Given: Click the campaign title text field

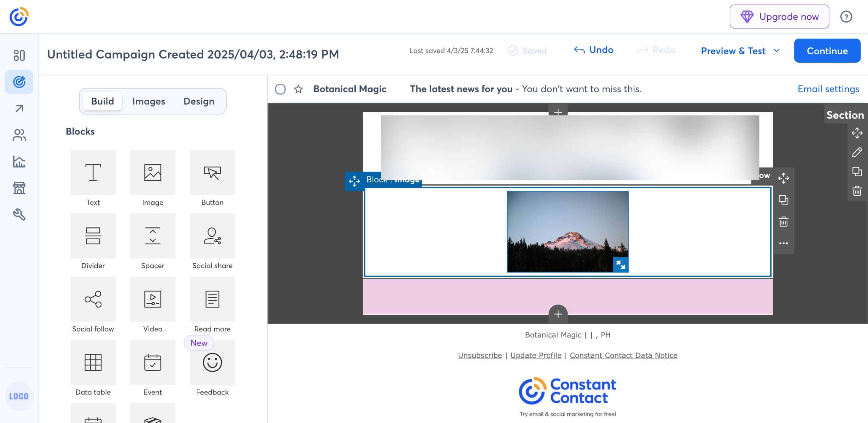Looking at the screenshot, I should point(193,54).
